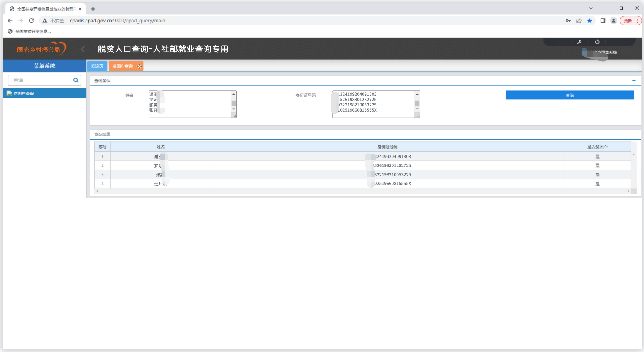The image size is (644, 352).
Task: Click the ID cell ending 091303
Action: coord(387,156)
